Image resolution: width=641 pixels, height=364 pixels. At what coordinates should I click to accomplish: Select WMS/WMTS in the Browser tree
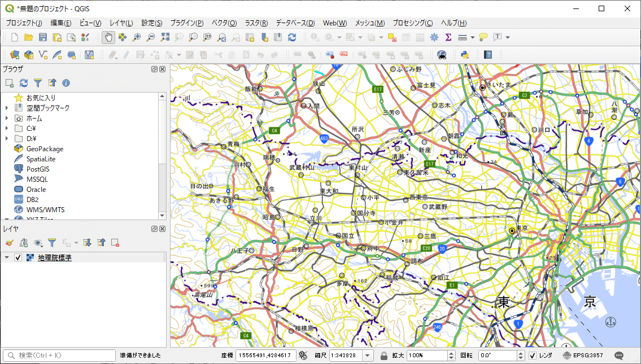45,209
